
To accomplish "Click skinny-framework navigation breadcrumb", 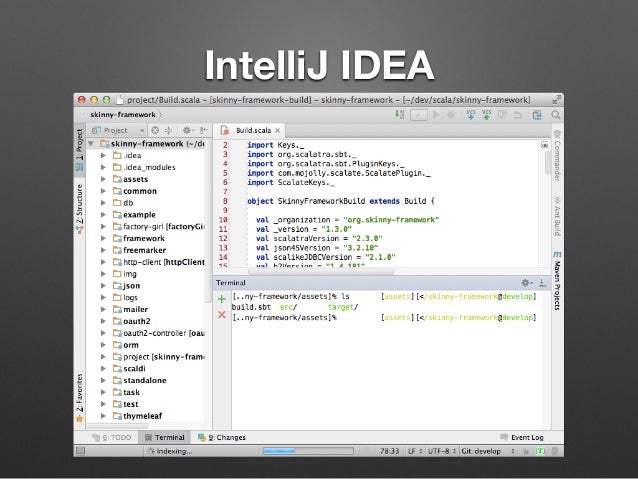I will (x=122, y=115).
